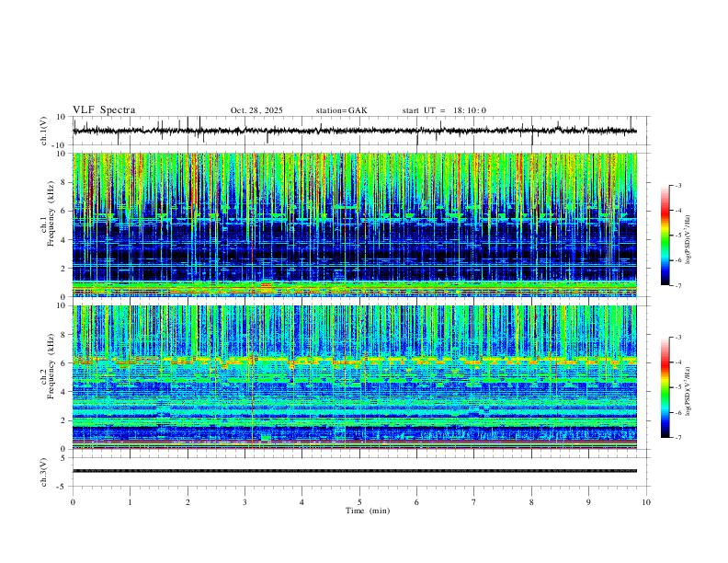Click the "-7" tick on ch.2 color bar
This screenshot has height=563, width=728.
click(677, 438)
